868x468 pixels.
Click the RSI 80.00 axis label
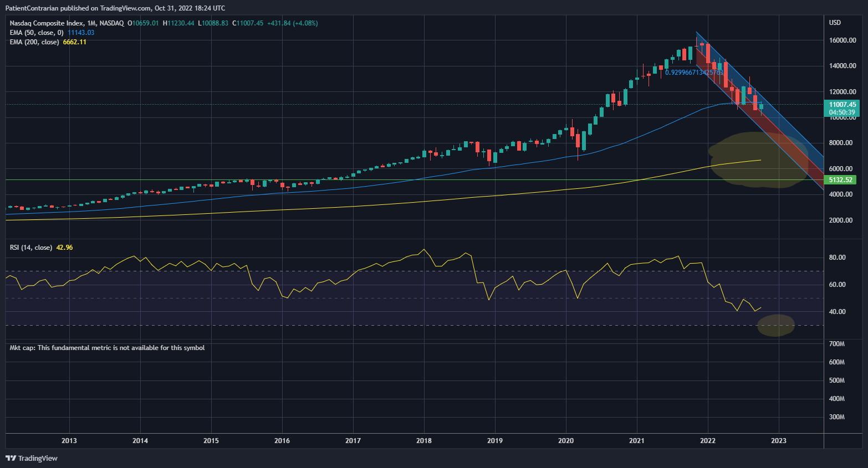837,258
